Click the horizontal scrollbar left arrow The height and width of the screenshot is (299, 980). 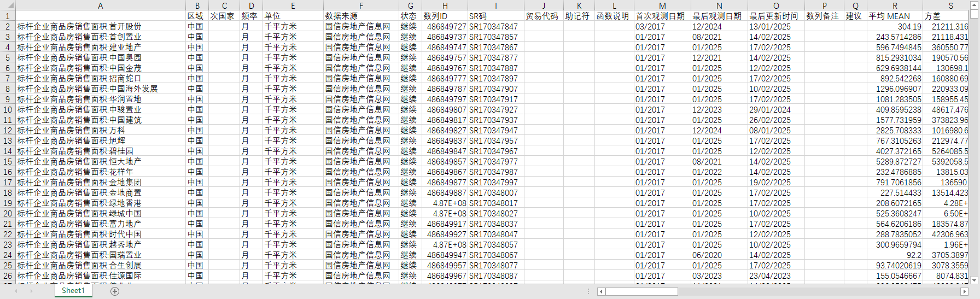click(x=601, y=291)
